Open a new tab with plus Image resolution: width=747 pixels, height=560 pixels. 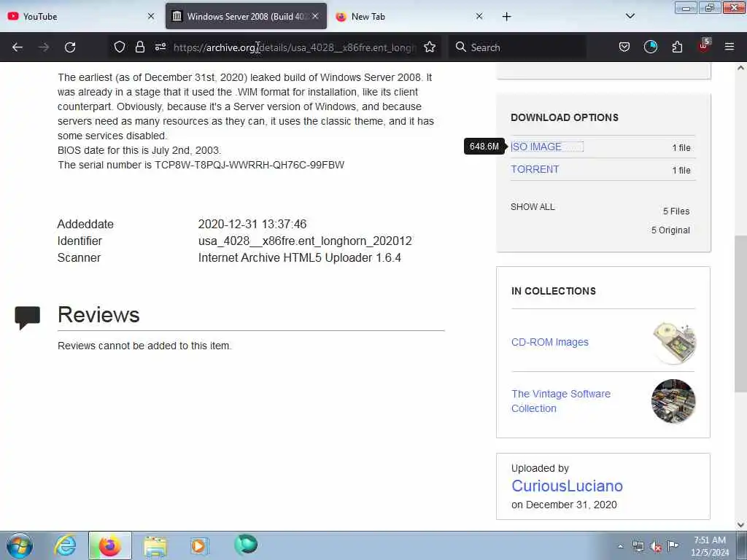pos(506,17)
